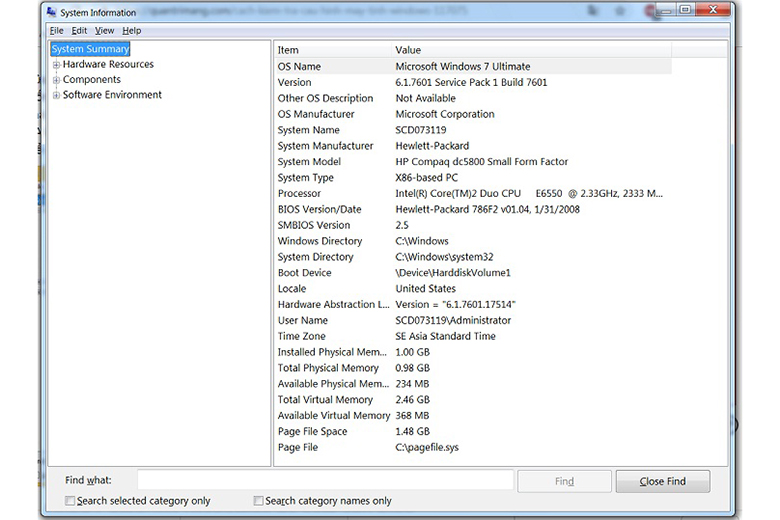Expand the Software Environment tree node
This screenshot has height=520, width=780.
[56, 96]
